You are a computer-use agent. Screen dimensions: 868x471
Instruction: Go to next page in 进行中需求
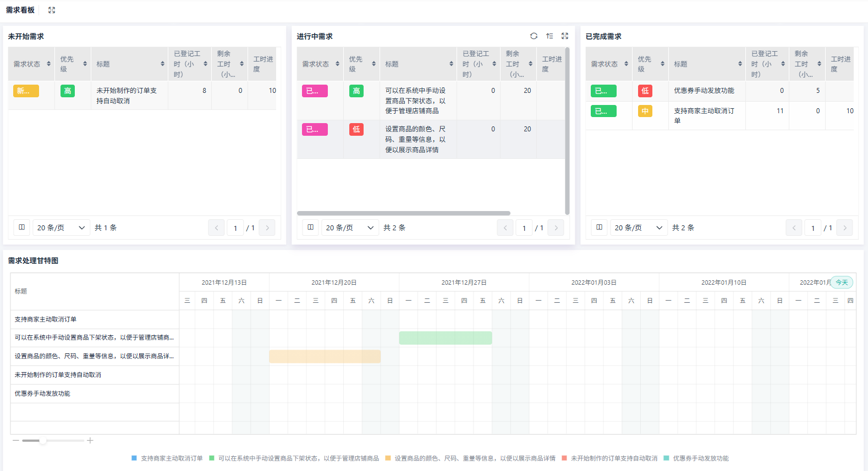(x=556, y=228)
